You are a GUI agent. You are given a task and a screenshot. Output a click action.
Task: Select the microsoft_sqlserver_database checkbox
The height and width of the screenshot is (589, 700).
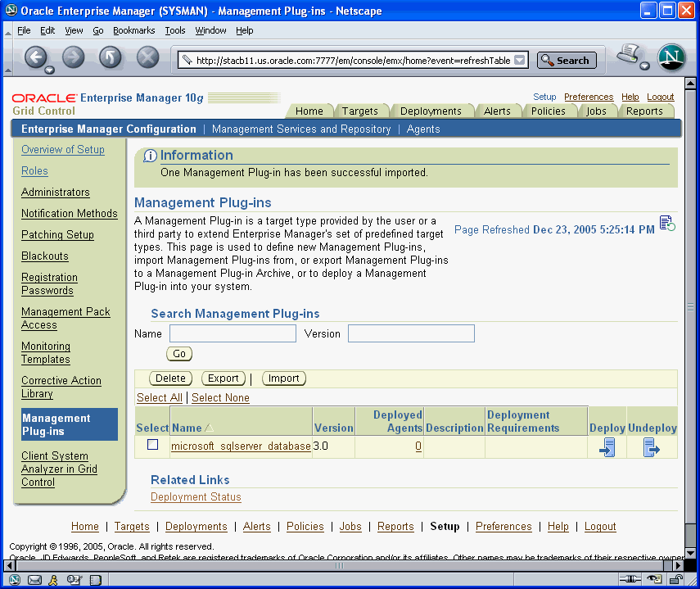click(152, 445)
